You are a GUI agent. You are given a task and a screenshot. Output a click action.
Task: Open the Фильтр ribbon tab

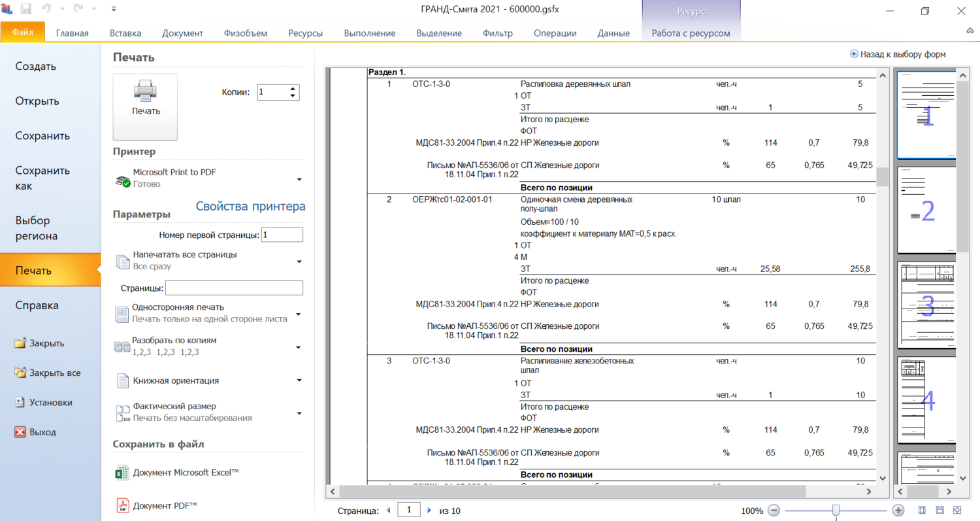pyautogui.click(x=498, y=33)
